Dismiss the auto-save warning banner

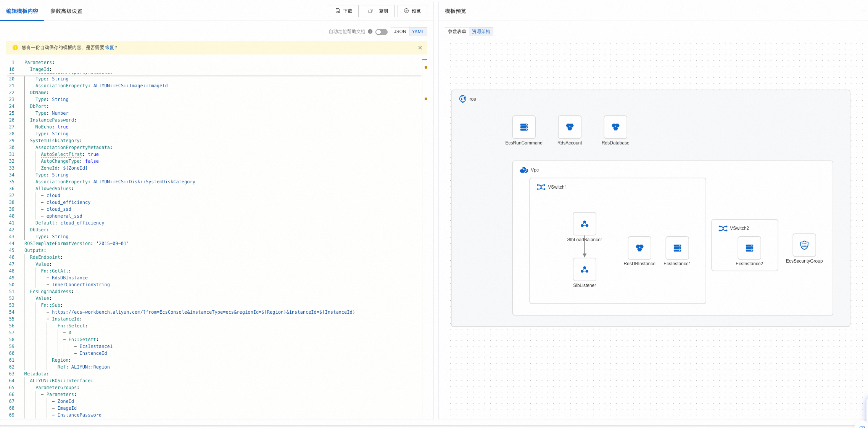tap(420, 48)
